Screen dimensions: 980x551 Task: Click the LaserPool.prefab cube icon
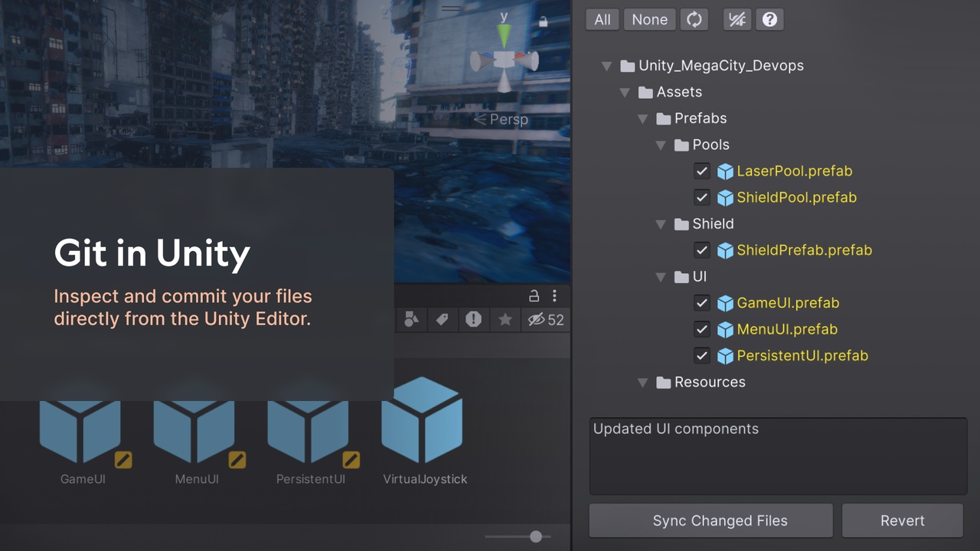click(725, 171)
